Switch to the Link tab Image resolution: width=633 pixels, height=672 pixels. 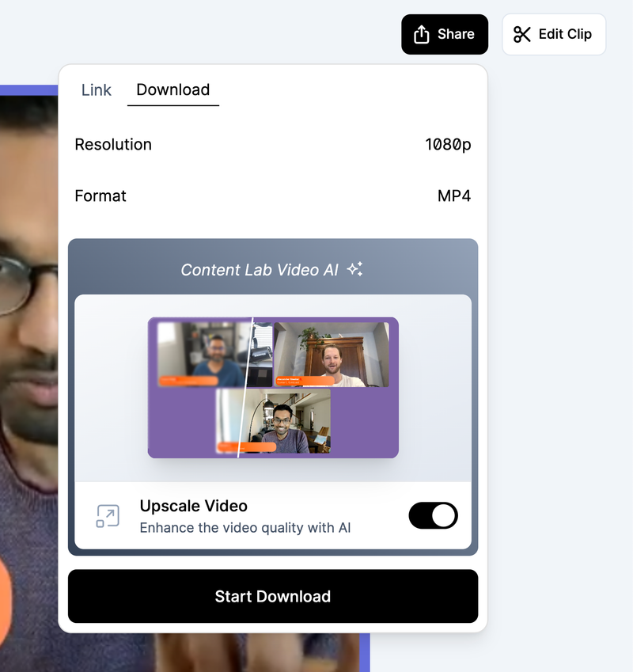point(96,90)
